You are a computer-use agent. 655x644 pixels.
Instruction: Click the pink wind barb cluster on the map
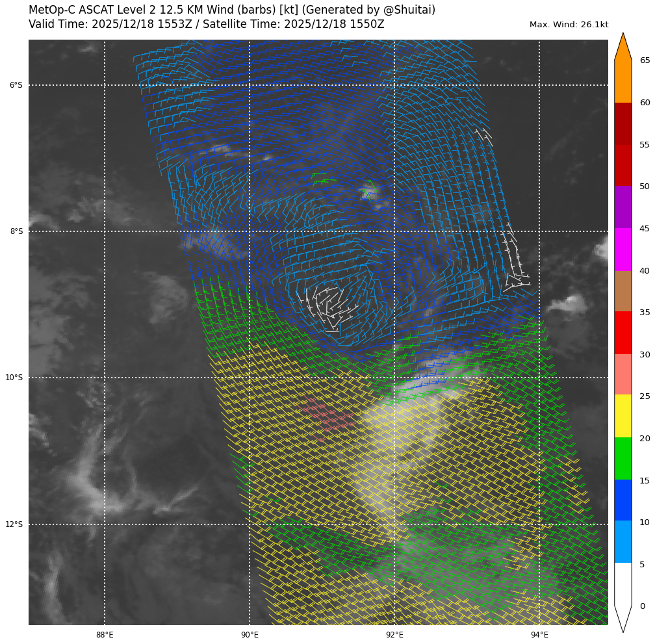[328, 417]
